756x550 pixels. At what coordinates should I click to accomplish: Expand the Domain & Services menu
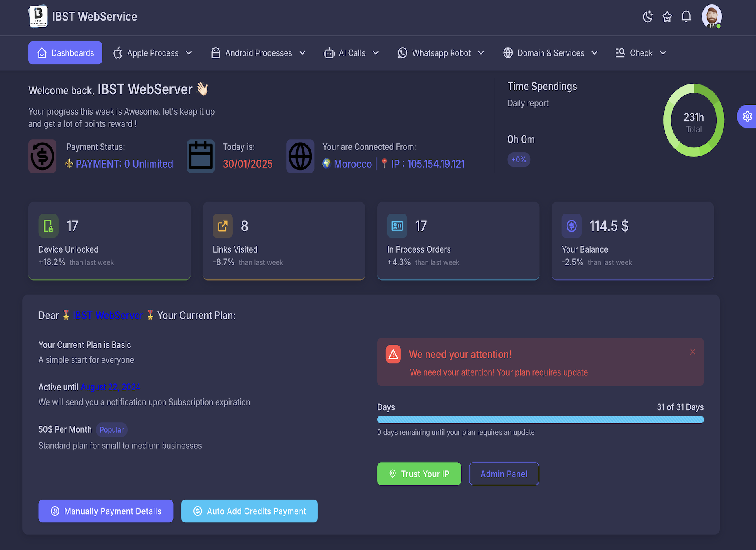[x=550, y=53]
